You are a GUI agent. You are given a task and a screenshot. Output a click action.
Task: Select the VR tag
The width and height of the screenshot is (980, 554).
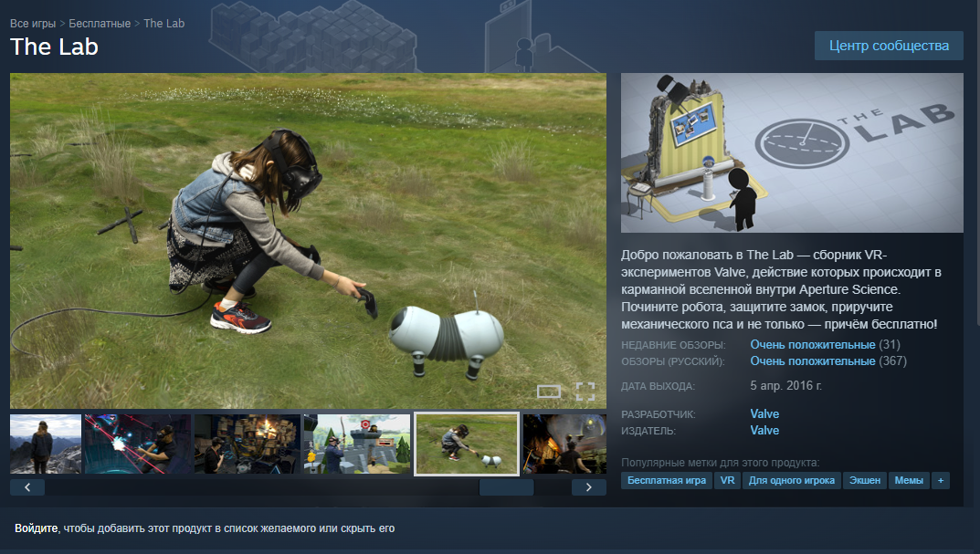(x=727, y=480)
